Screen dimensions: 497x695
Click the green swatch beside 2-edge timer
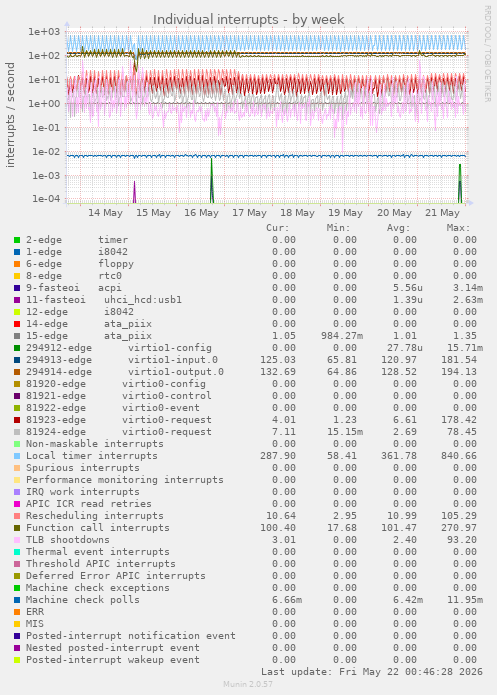[x=17, y=240]
